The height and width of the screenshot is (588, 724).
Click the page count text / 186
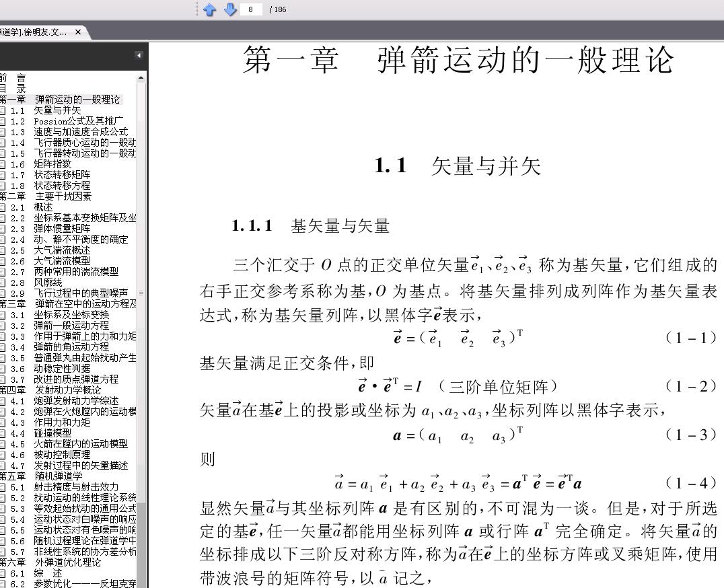click(x=277, y=9)
